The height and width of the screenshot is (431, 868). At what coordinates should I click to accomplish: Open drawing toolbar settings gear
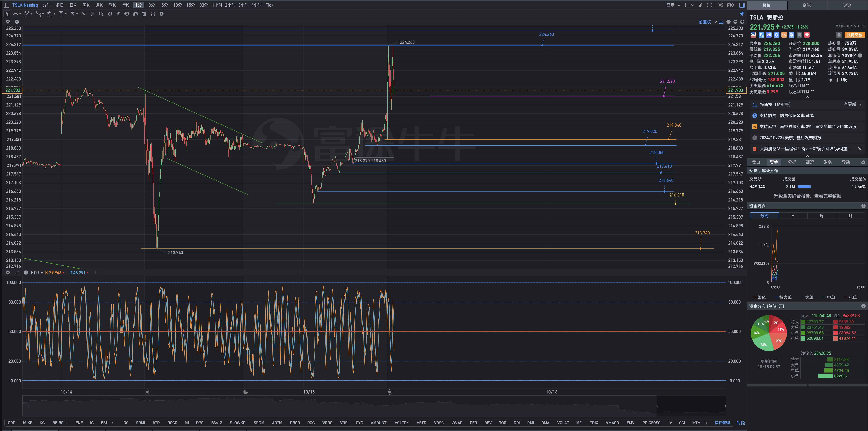click(161, 14)
